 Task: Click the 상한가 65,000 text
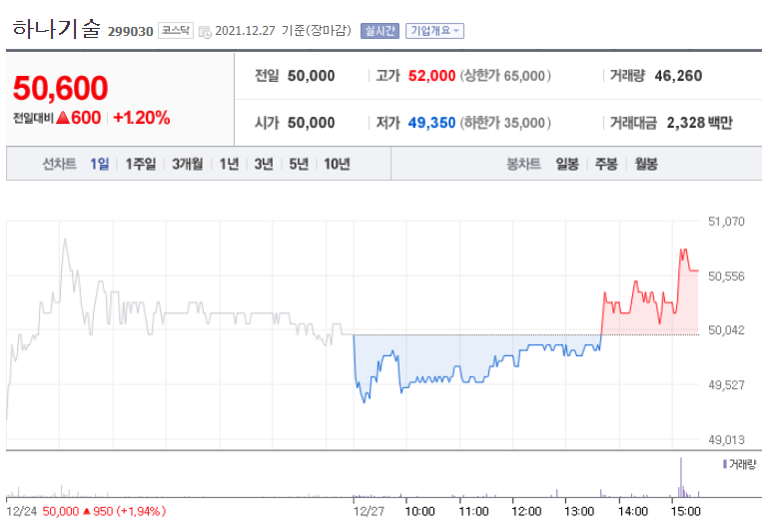pyautogui.click(x=505, y=76)
